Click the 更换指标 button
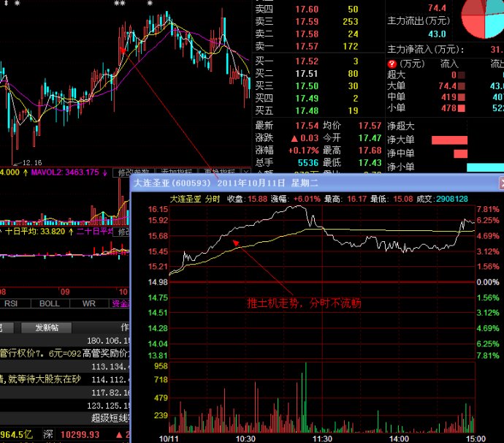504x443 pixels. (x=220, y=172)
